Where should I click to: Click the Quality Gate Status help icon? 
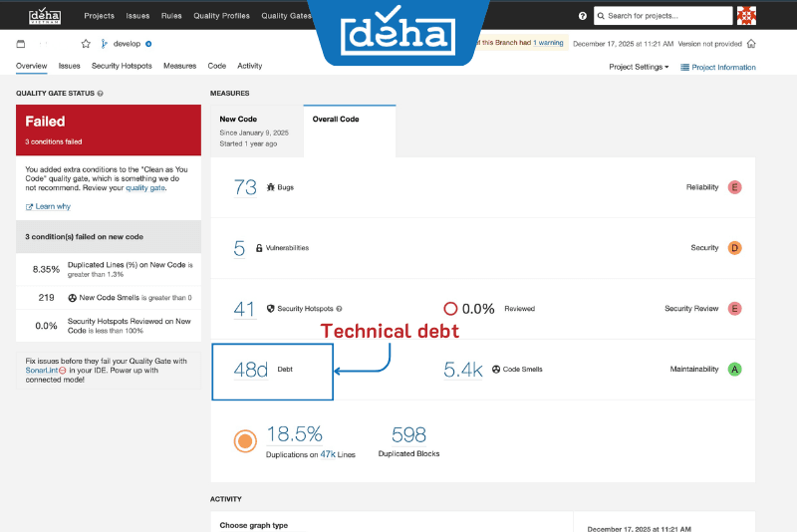(x=101, y=94)
